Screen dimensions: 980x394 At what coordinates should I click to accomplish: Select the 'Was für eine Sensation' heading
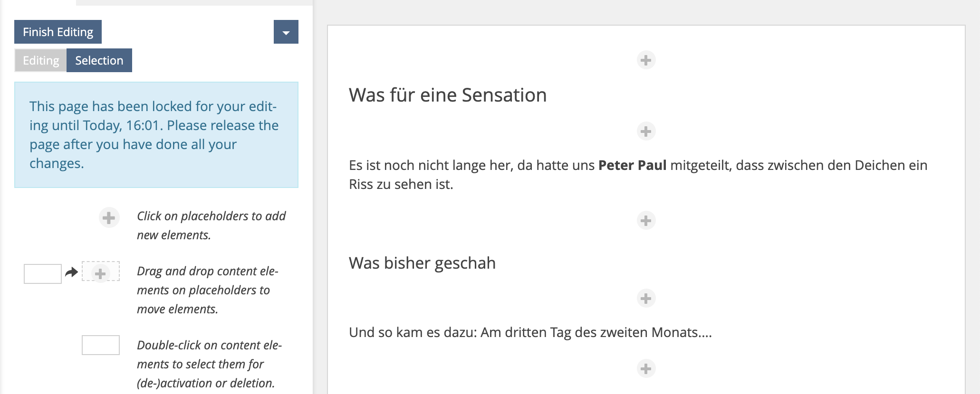(447, 95)
